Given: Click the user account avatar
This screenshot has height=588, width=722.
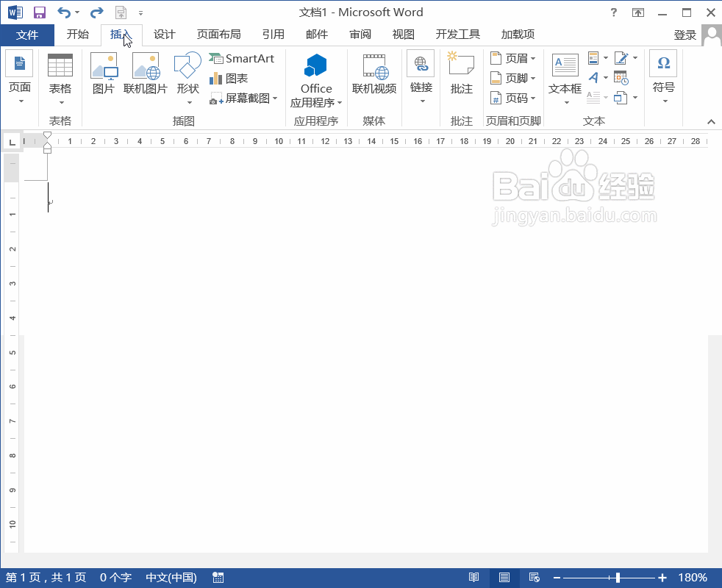Looking at the screenshot, I should 712,35.
